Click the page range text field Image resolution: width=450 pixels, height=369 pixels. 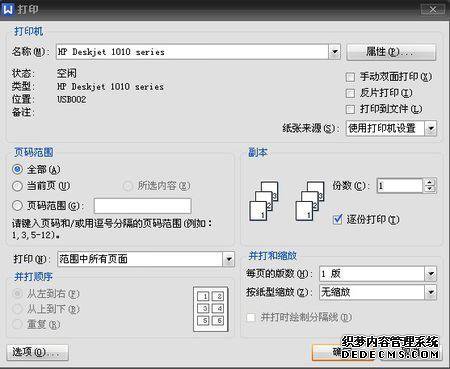click(x=142, y=206)
